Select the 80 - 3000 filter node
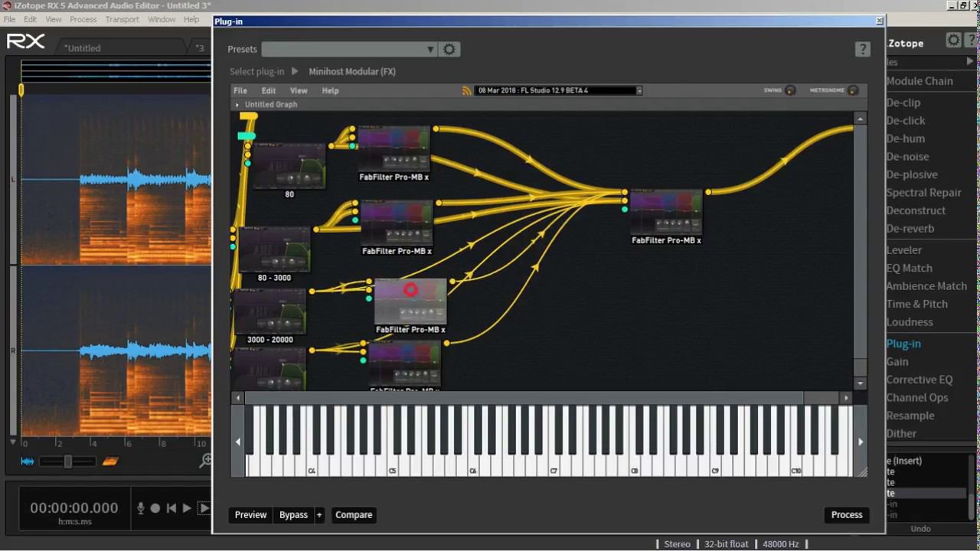980x551 pixels. tap(274, 249)
